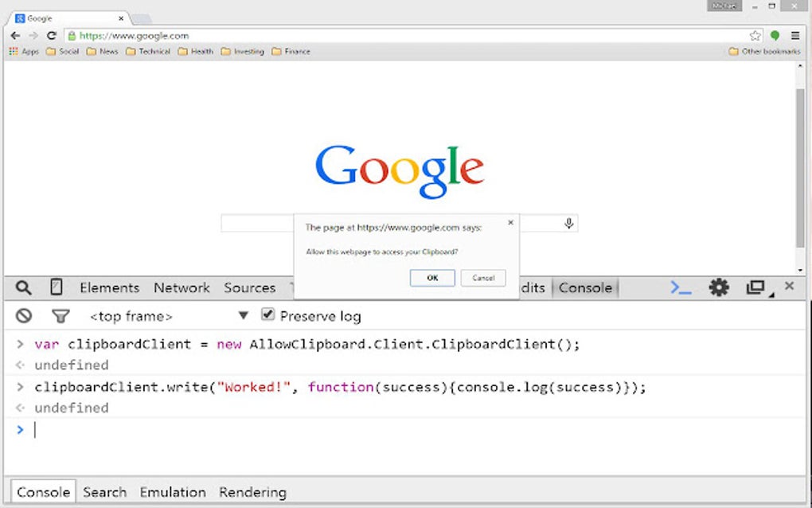Viewport: 812px width, 508px height.
Task: Change the DevTools dock position
Action: tap(755, 287)
